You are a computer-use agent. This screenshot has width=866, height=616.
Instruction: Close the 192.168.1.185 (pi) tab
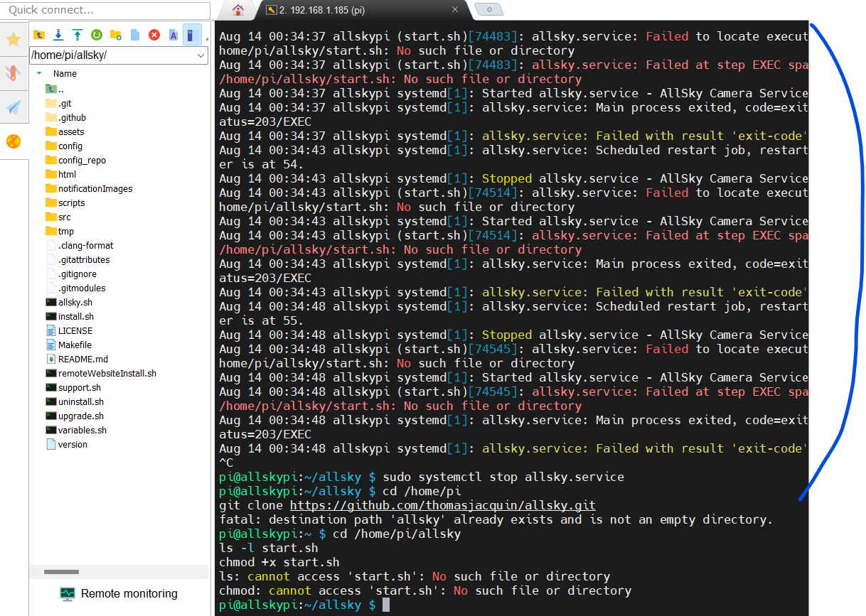pyautogui.click(x=456, y=10)
